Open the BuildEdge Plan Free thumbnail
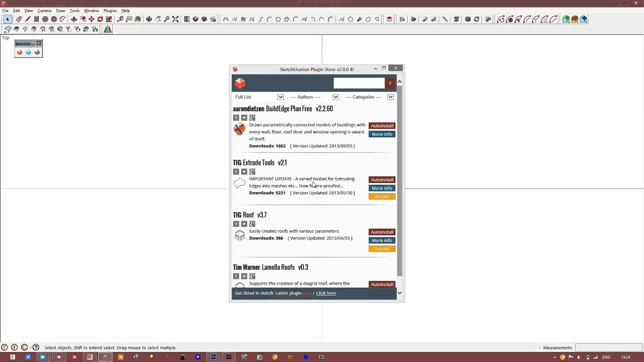The image size is (644, 362). [239, 129]
